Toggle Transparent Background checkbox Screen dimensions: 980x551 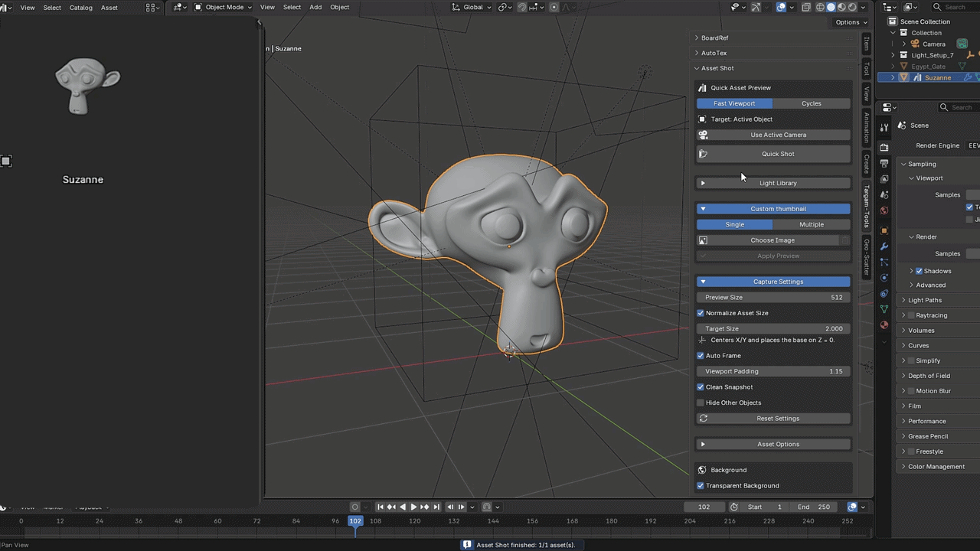(701, 486)
